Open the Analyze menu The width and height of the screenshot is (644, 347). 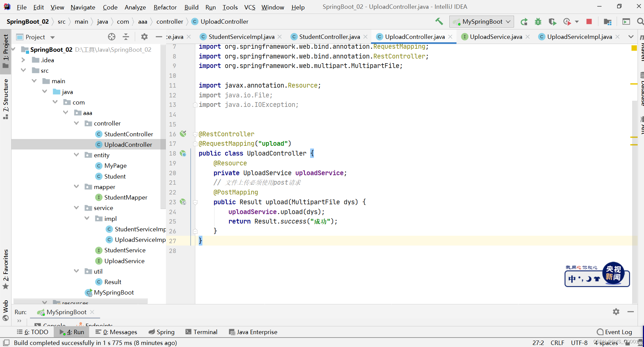[135, 7]
